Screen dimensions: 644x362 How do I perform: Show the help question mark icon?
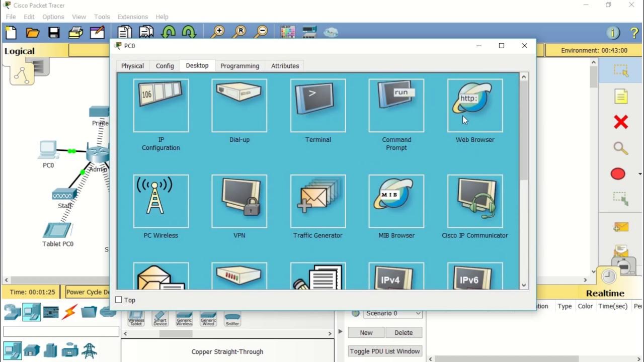pyautogui.click(x=634, y=33)
